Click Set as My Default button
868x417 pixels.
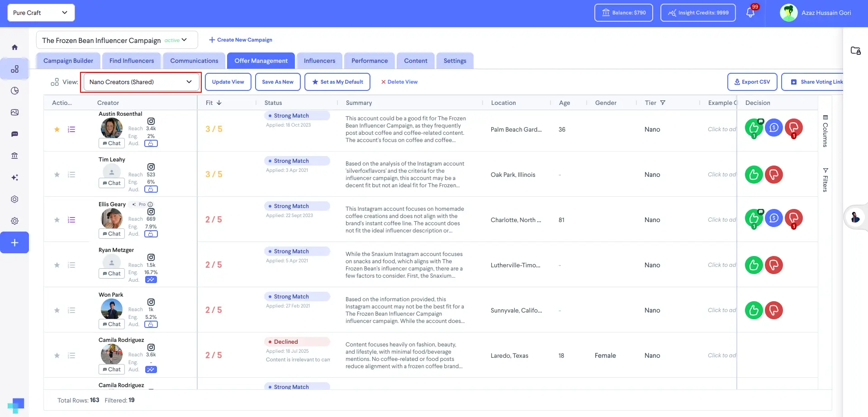click(x=337, y=82)
